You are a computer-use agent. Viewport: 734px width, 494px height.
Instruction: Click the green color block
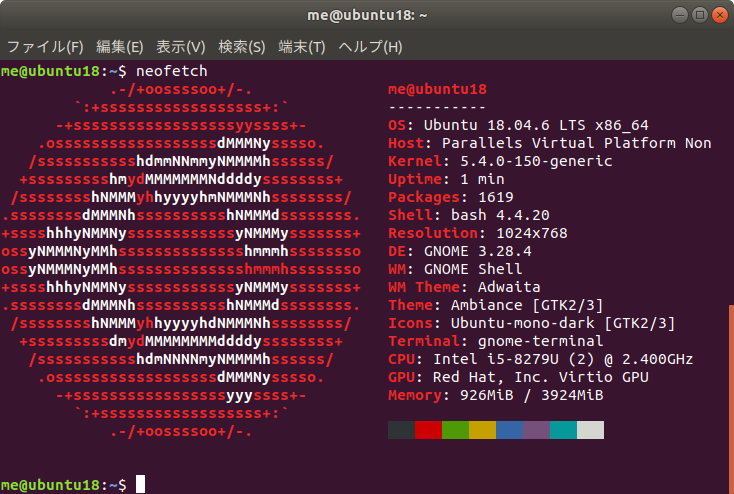point(455,430)
